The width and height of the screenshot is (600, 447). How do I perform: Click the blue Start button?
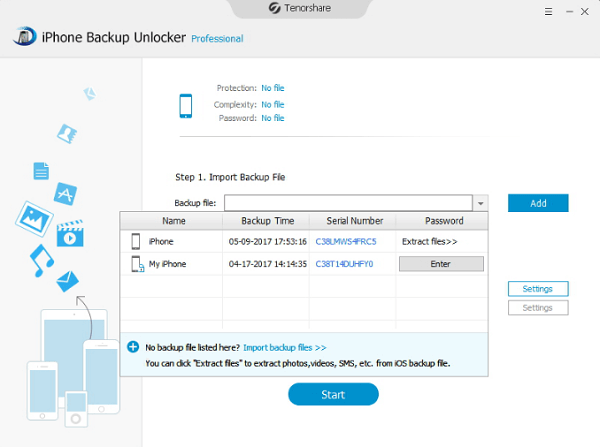333,394
